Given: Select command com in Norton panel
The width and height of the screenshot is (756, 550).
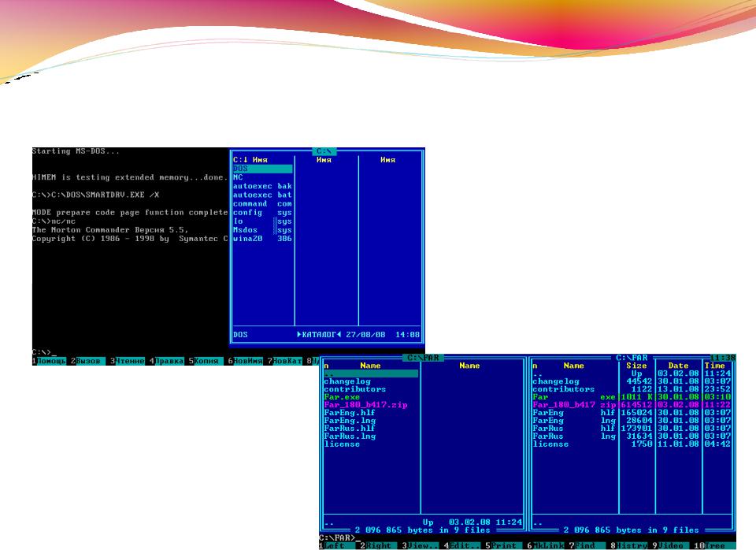Looking at the screenshot, I should tap(263, 203).
